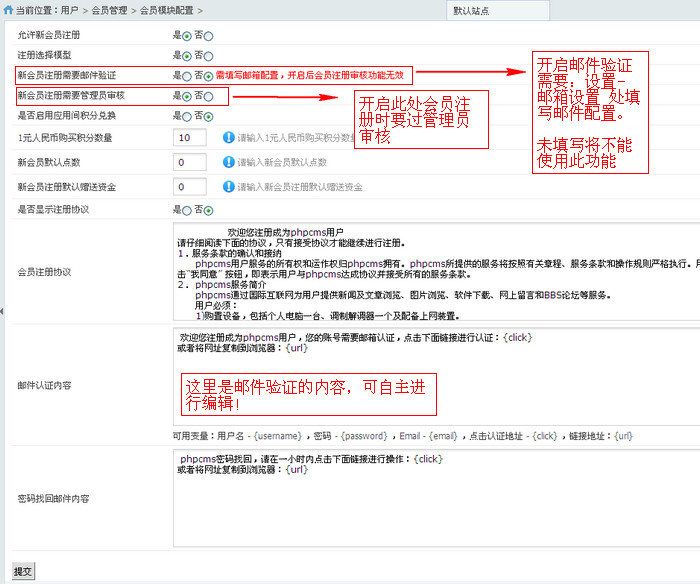Select 否 for 允许新会员注册
This screenshot has height=584, width=700.
[x=208, y=35]
